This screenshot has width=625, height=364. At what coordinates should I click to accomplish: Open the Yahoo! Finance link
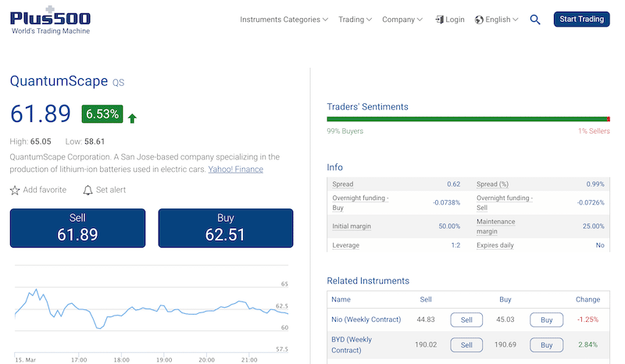coord(236,169)
